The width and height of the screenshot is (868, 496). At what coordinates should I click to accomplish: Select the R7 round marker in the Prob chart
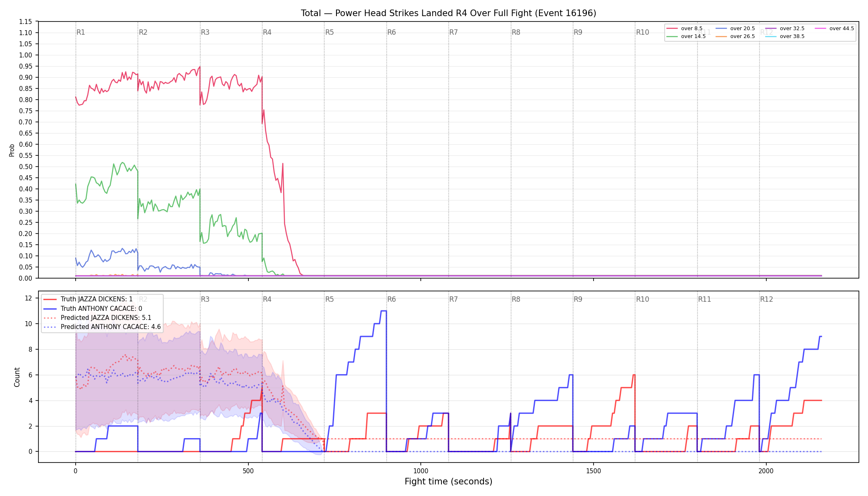click(x=453, y=32)
